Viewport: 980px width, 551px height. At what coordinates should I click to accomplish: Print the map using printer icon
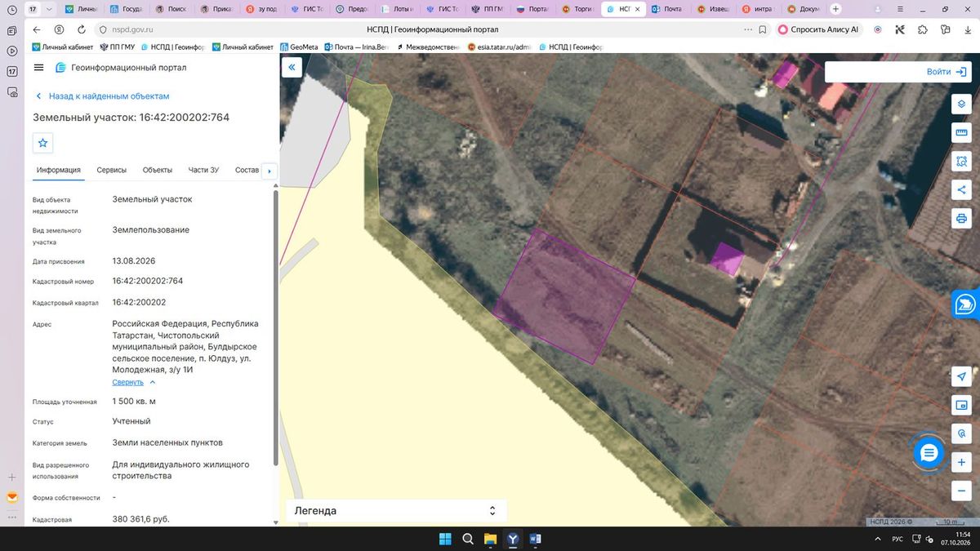point(961,219)
